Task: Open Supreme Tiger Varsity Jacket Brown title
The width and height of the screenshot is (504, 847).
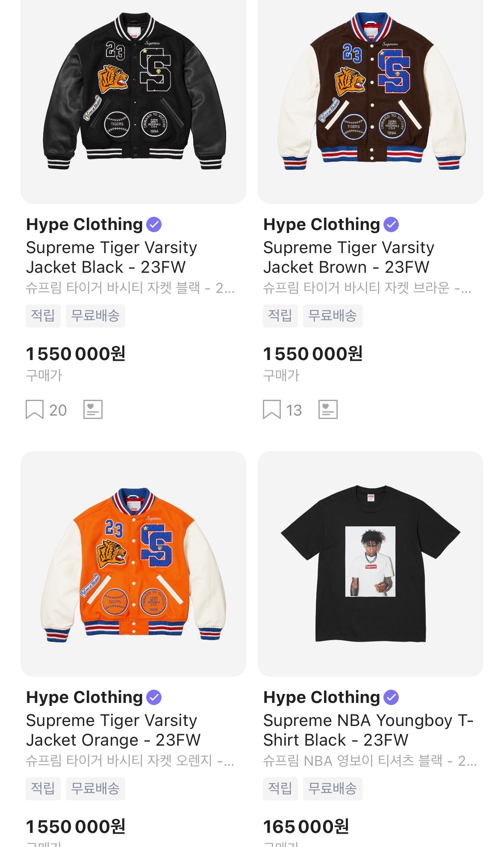Action: [348, 257]
